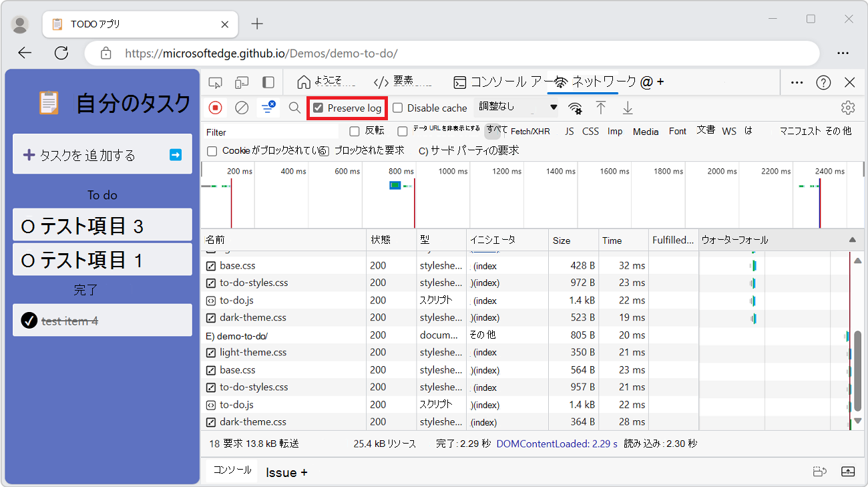Uncheck the completed test item 4

29,320
